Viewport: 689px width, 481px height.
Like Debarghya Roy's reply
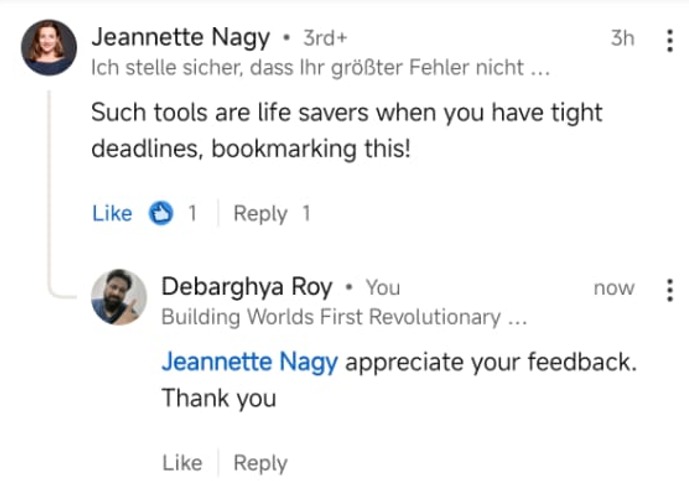point(182,463)
